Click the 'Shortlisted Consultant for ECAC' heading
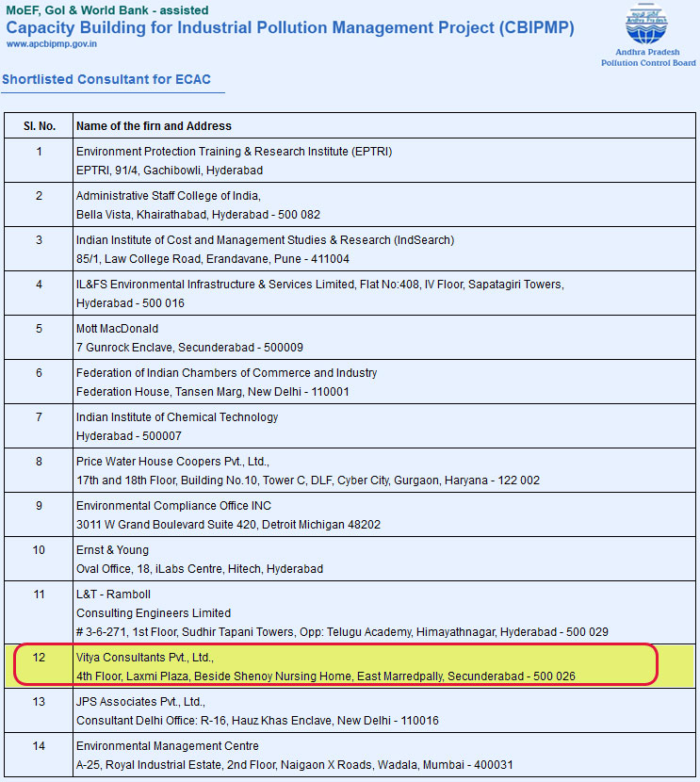The image size is (700, 782). point(106,79)
